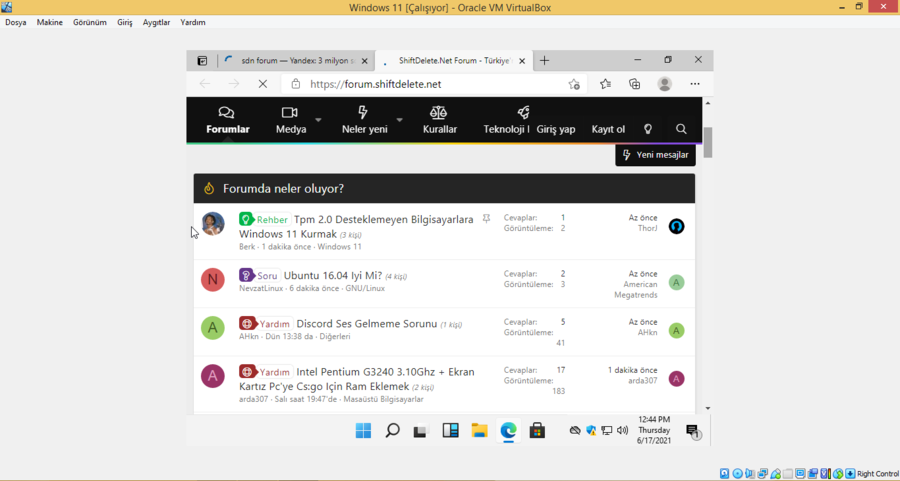Close the sdn forum Yandex tab

tap(364, 61)
